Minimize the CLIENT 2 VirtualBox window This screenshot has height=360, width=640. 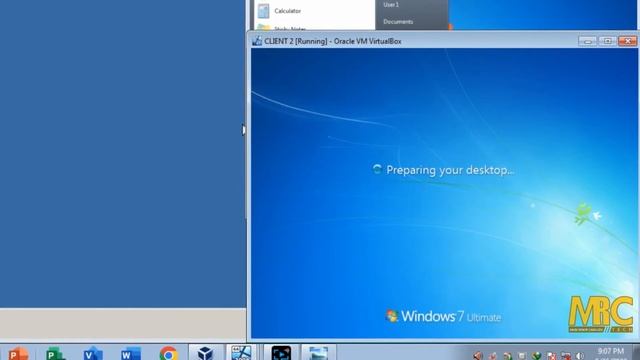[587, 41]
